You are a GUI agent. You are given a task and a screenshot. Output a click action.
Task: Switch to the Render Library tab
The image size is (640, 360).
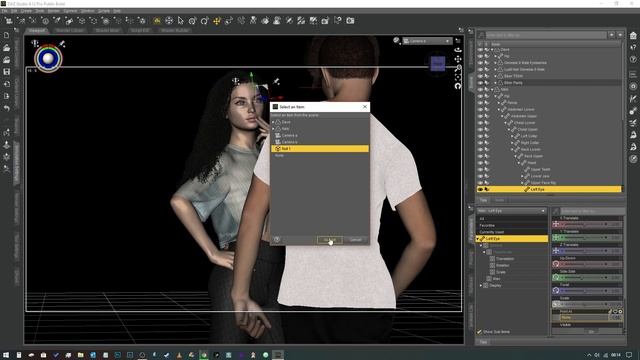(x=70, y=31)
